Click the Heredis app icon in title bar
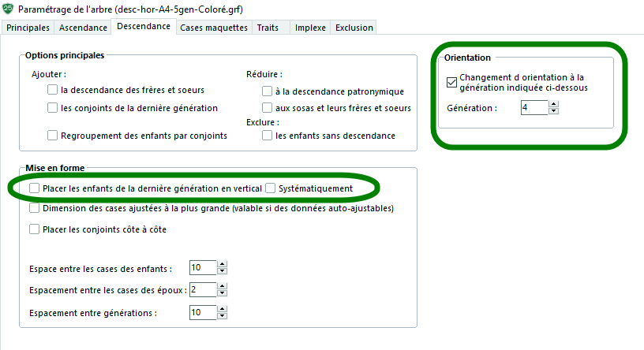Viewport: 644px width, 350px height. pos(8,8)
